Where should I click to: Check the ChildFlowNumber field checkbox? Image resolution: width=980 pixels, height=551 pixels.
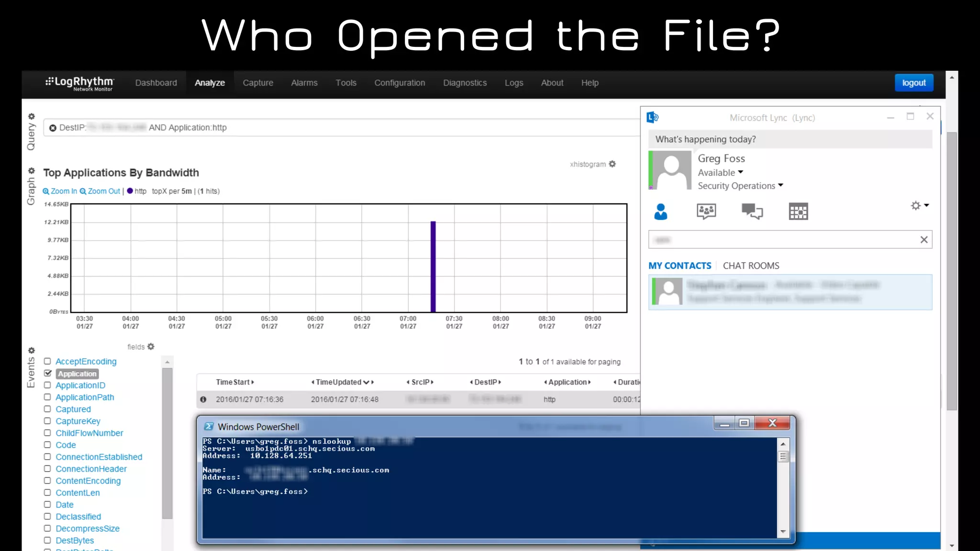(x=47, y=433)
